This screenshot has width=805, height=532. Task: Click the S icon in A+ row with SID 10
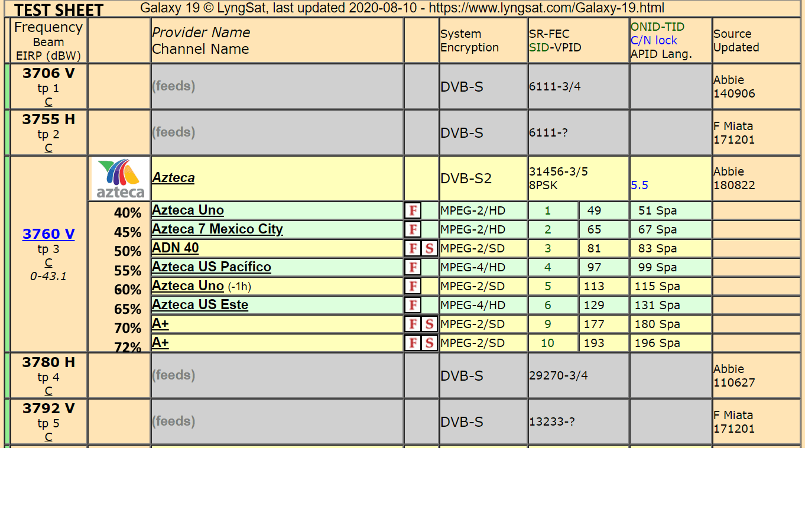[x=429, y=343]
